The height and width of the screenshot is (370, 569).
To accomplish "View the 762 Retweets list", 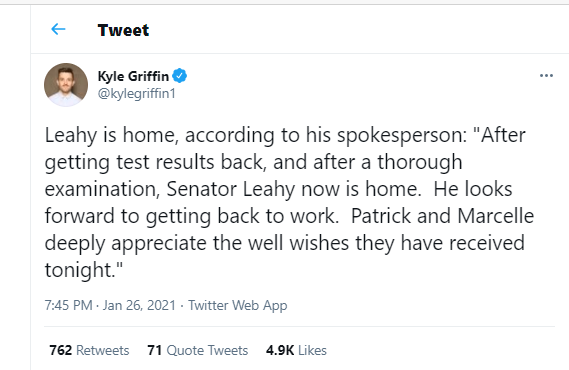I will (x=89, y=350).
